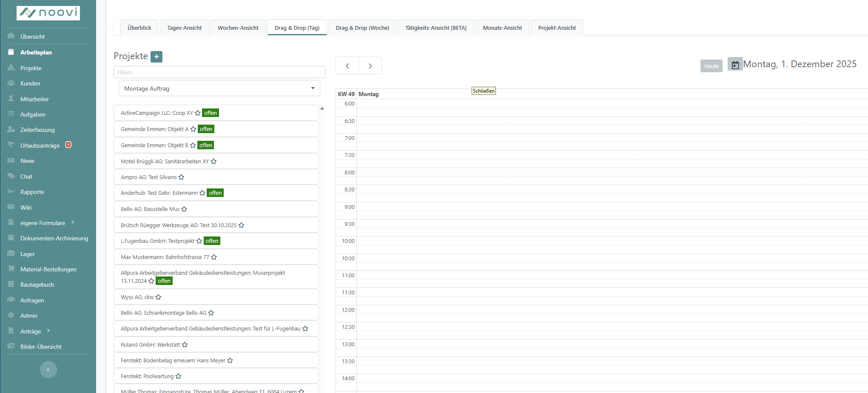This screenshot has width=868, height=393.
Task: Click the Rapporte chart icon
Action: 11,191
